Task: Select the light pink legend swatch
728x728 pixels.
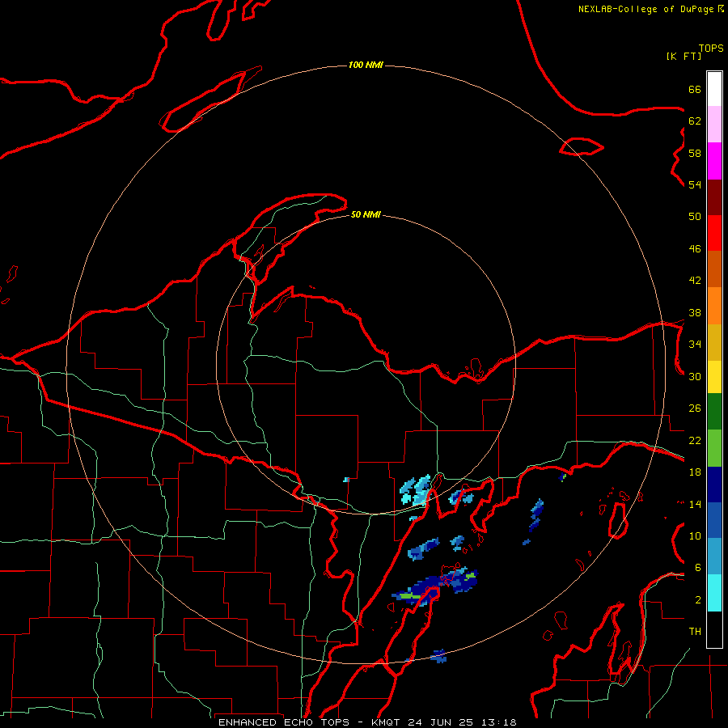Action: click(714, 124)
